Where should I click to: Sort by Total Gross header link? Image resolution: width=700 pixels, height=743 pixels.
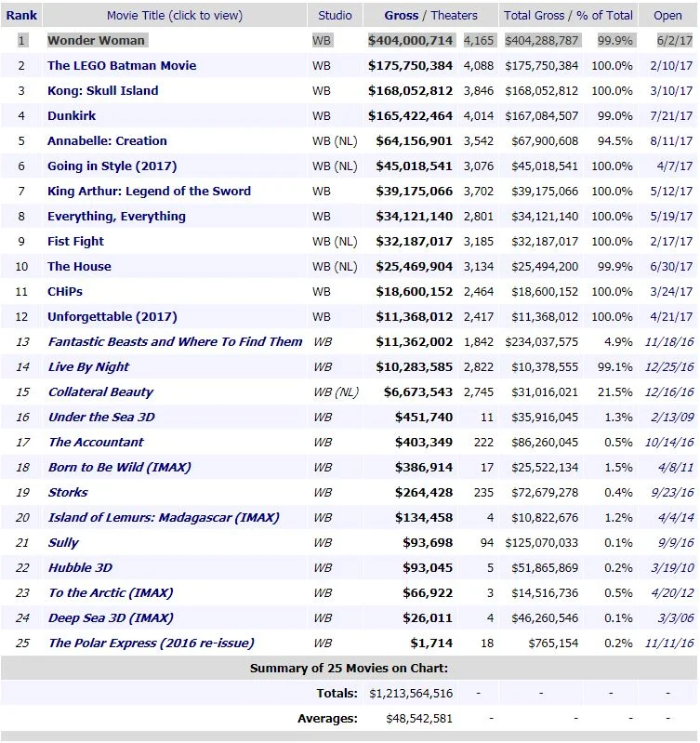tap(534, 15)
